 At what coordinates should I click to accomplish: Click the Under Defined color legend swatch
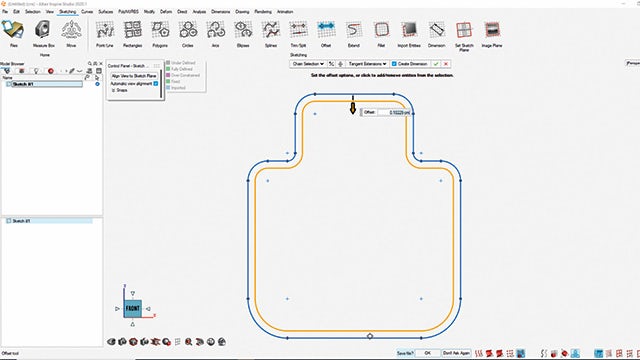coord(168,63)
